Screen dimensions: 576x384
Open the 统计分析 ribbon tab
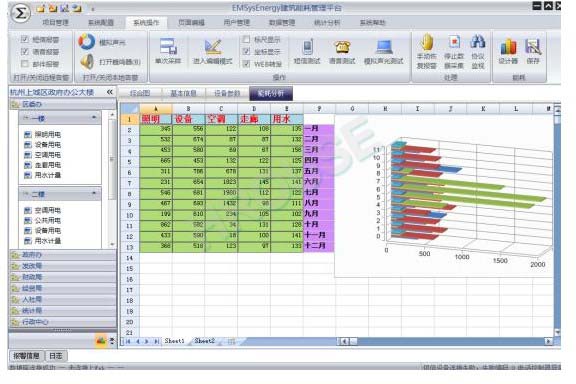pos(327,23)
